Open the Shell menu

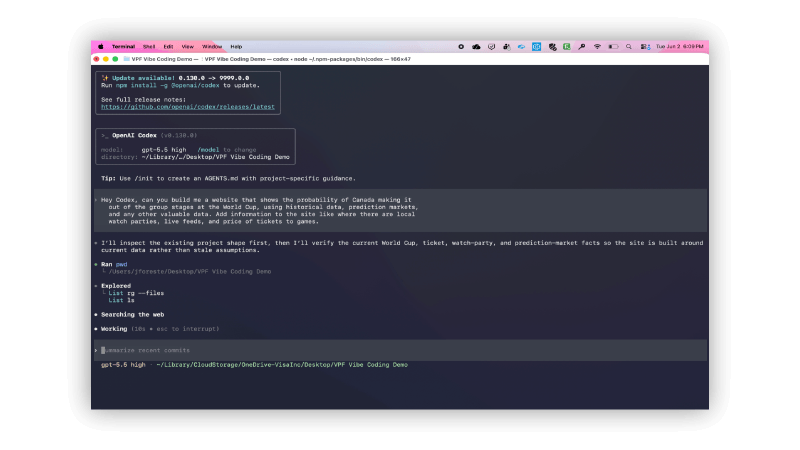pyautogui.click(x=149, y=46)
